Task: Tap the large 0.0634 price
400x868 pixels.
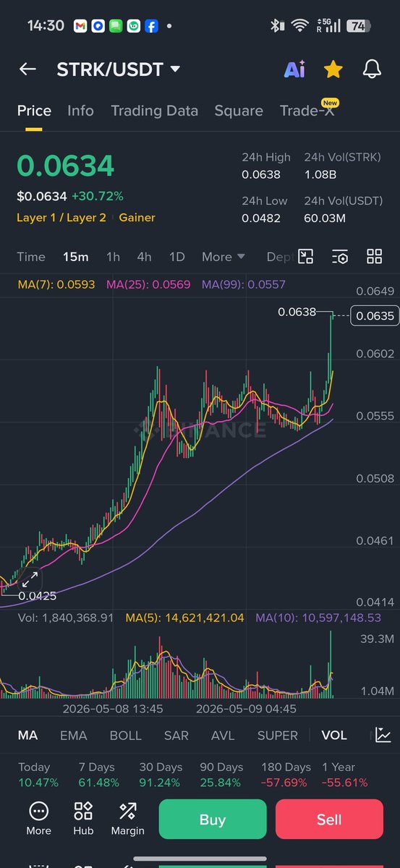Action: coord(66,166)
